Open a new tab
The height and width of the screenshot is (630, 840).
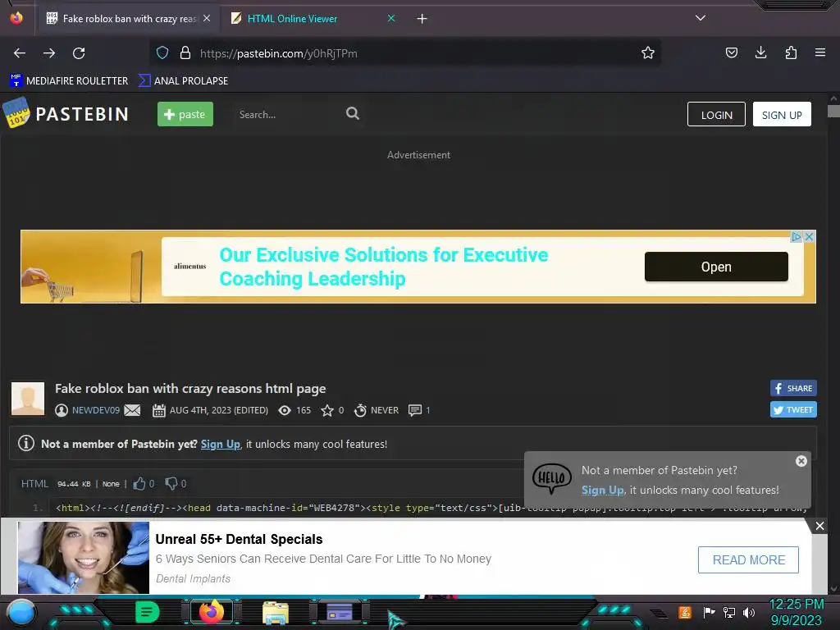tap(422, 19)
